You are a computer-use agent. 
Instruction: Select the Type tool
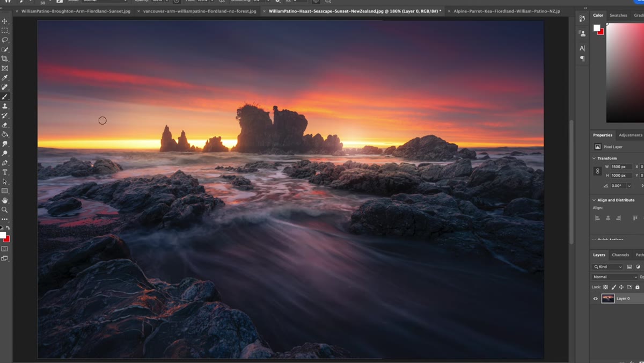5,172
